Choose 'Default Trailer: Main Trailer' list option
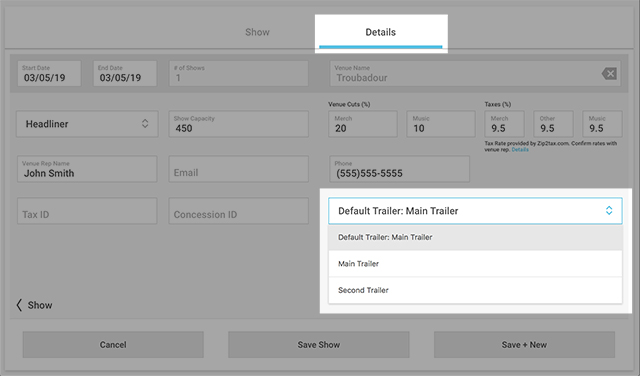This screenshot has width=640, height=376. tap(475, 237)
